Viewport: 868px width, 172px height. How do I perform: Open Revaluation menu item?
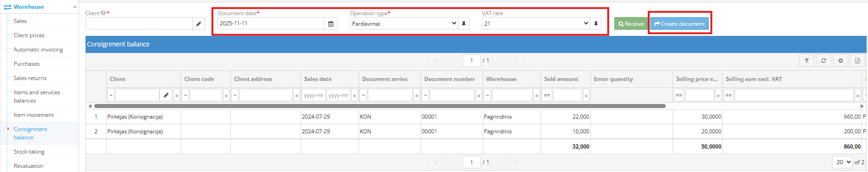coord(29,166)
